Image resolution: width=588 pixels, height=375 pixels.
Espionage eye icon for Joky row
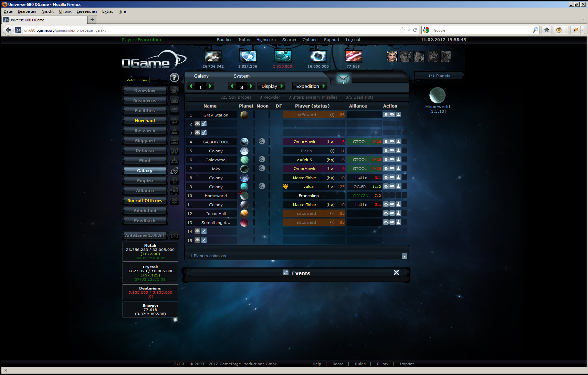tap(386, 168)
